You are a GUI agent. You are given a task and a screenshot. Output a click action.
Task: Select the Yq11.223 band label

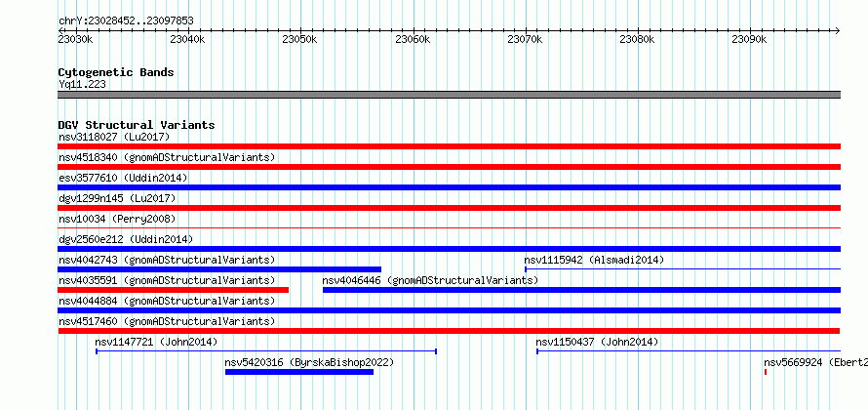82,84
